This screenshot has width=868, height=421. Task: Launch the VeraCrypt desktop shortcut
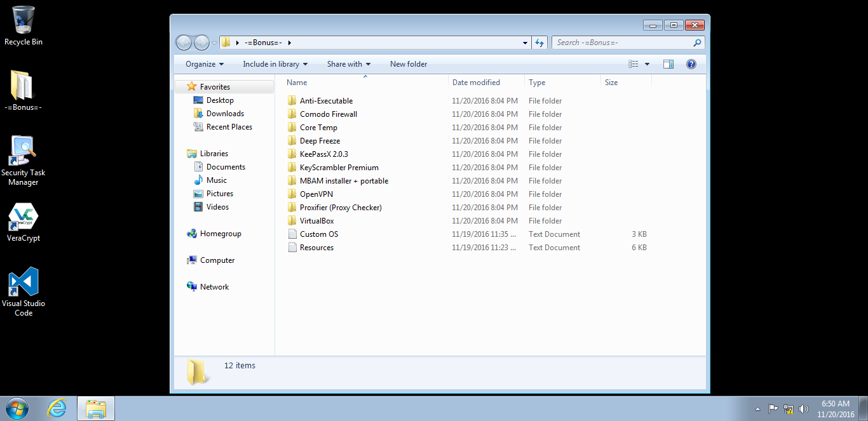click(23, 222)
